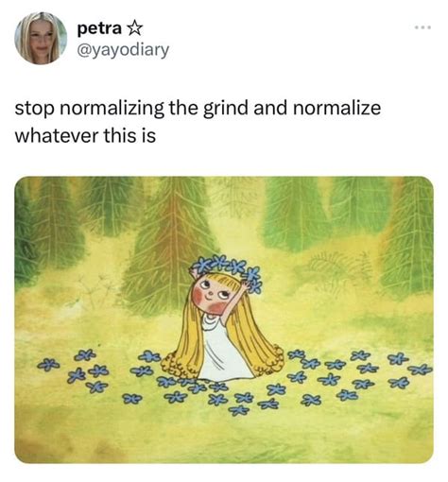The height and width of the screenshot is (482, 448).
Task: Open the cartoon girl's face in image
Action: click(211, 295)
